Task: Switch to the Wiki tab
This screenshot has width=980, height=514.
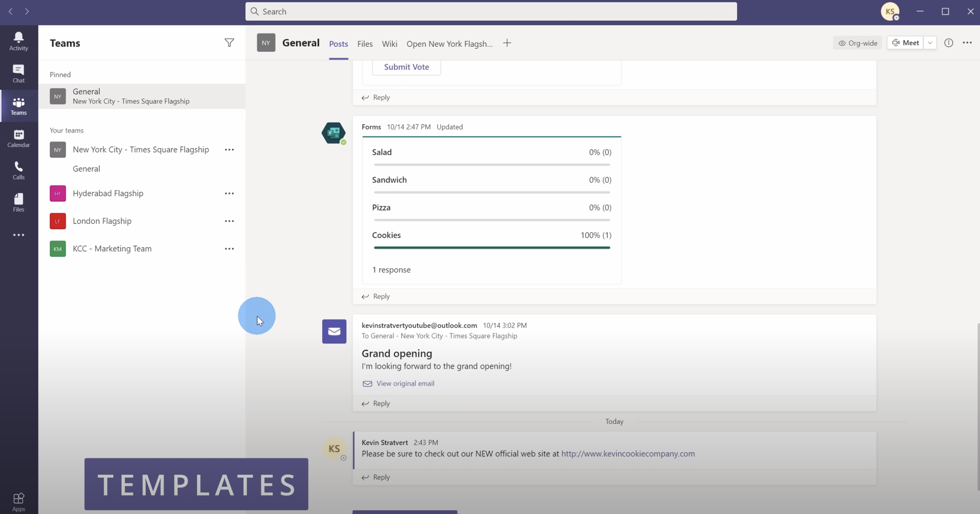Action: click(389, 44)
